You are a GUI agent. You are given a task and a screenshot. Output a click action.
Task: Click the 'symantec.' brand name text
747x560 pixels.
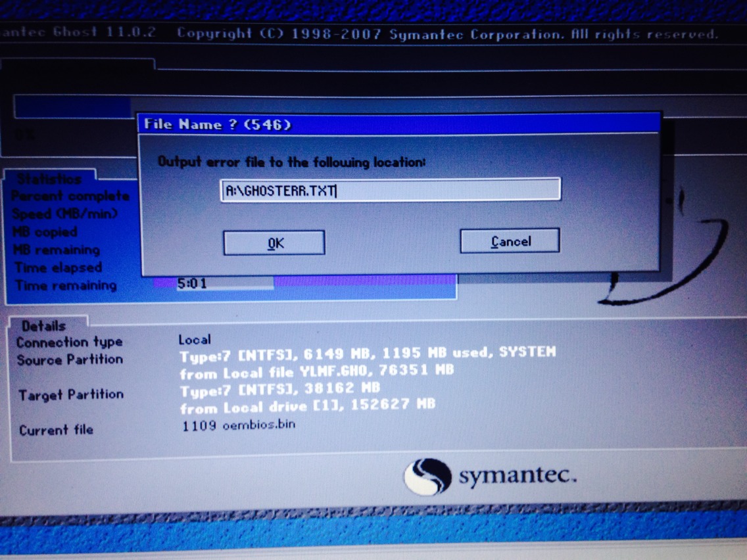click(x=518, y=475)
